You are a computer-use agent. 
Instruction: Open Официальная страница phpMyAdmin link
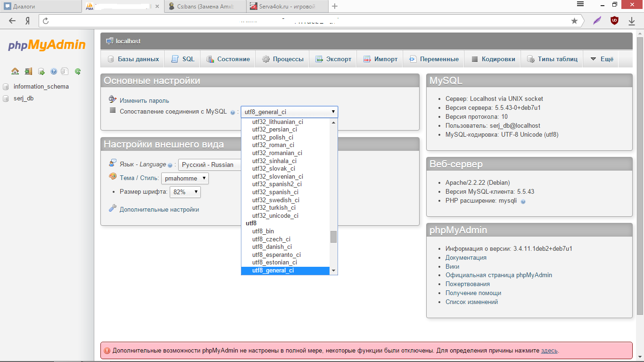click(499, 275)
